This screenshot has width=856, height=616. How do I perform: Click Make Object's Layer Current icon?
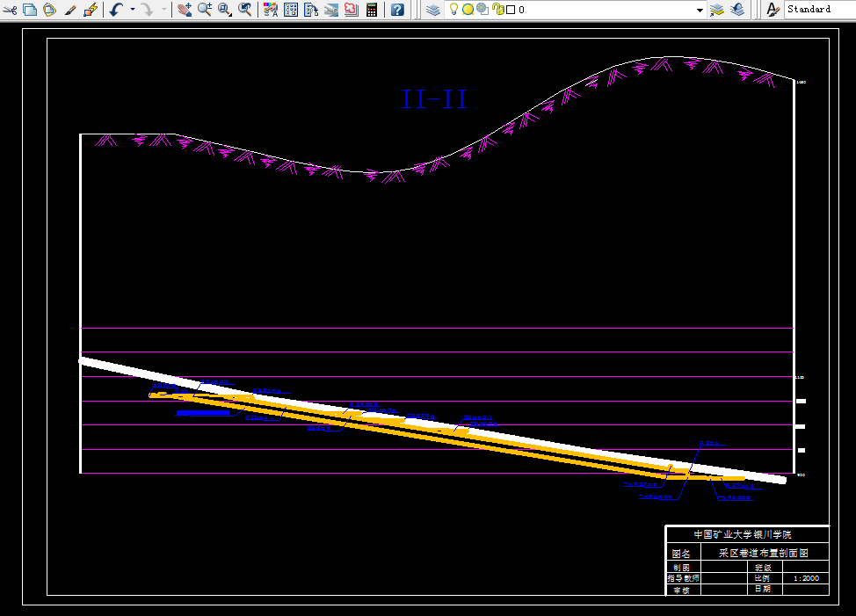(717, 10)
